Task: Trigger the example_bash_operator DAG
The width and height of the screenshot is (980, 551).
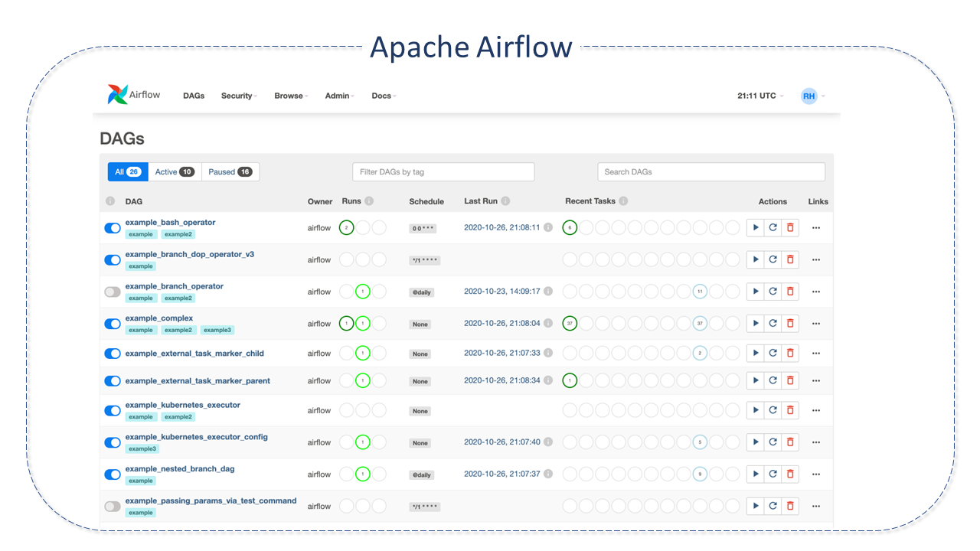Action: click(756, 227)
